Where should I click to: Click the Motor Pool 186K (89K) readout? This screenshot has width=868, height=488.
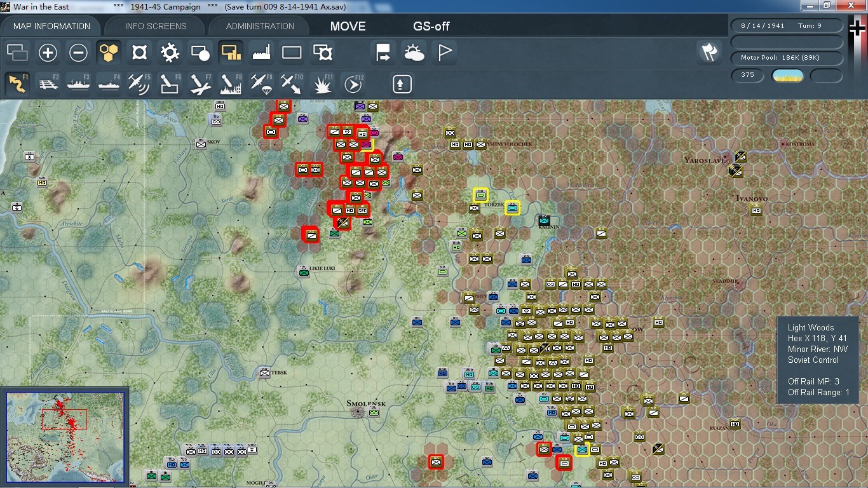click(787, 58)
